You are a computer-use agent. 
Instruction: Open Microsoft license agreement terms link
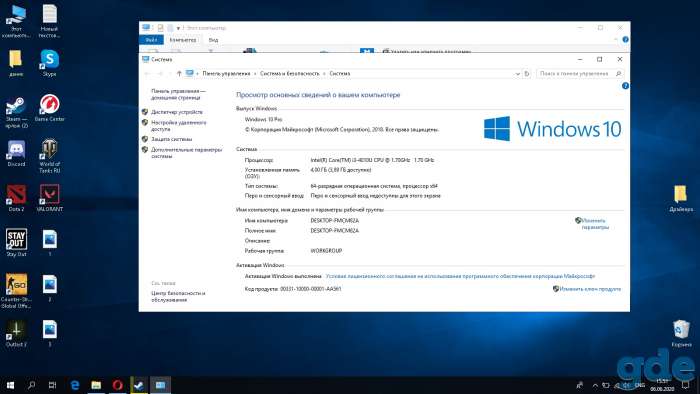pos(460,276)
